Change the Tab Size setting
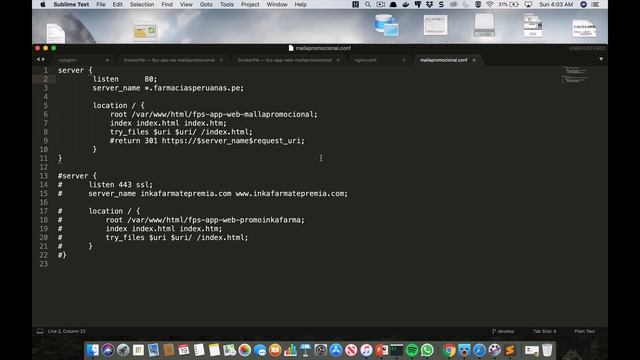The image size is (640, 360). pos(544,331)
